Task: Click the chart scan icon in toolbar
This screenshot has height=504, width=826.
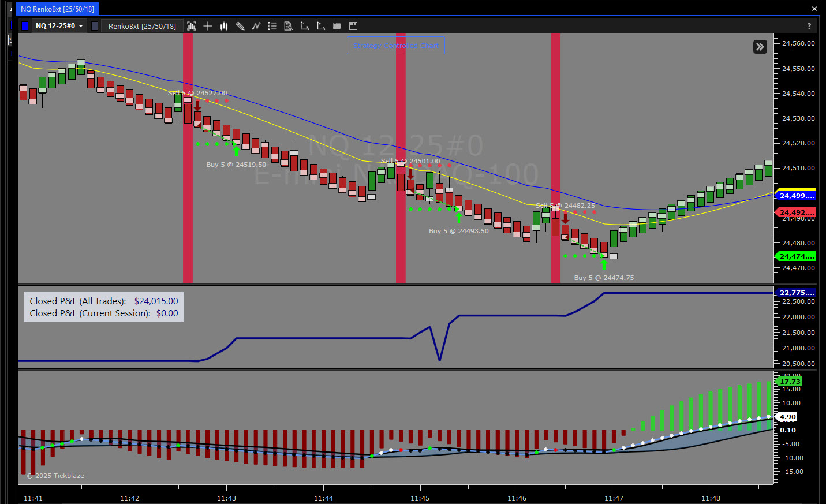Action: click(x=192, y=26)
